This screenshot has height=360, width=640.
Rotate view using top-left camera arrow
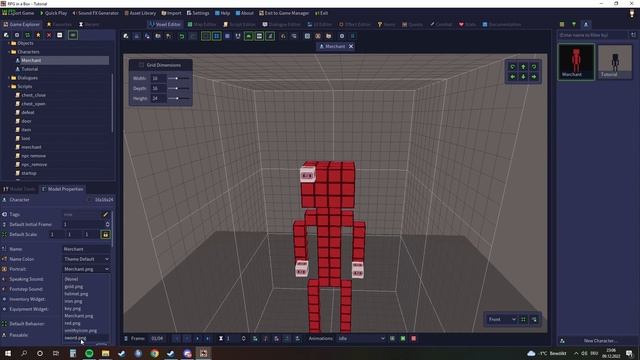[x=513, y=67]
